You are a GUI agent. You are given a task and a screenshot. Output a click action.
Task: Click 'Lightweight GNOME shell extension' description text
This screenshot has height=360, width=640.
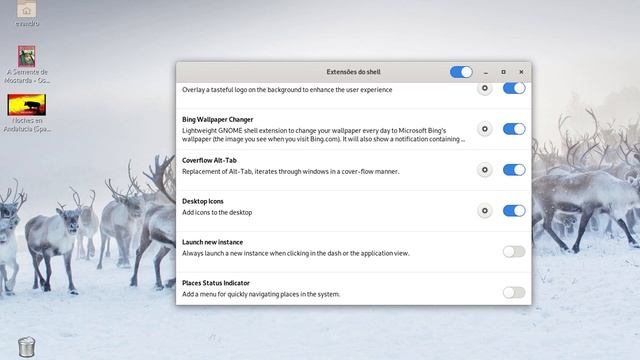point(324,135)
